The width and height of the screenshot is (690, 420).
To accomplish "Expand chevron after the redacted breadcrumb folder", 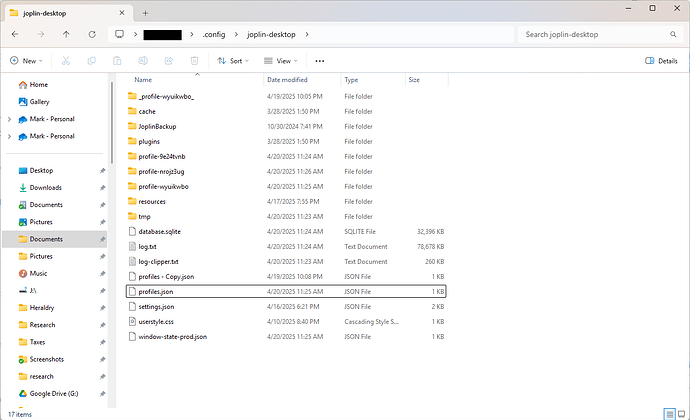I will (x=192, y=34).
